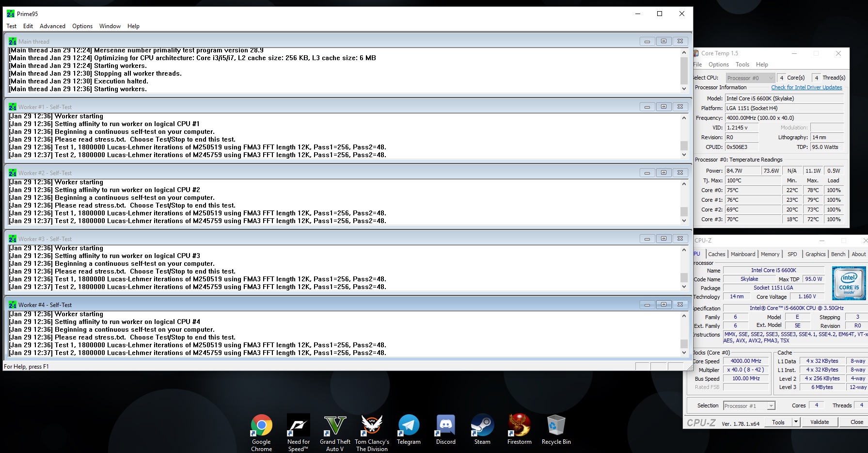This screenshot has height=453, width=868.
Task: Open the Tools menu in Core Temp
Action: pyautogui.click(x=742, y=65)
